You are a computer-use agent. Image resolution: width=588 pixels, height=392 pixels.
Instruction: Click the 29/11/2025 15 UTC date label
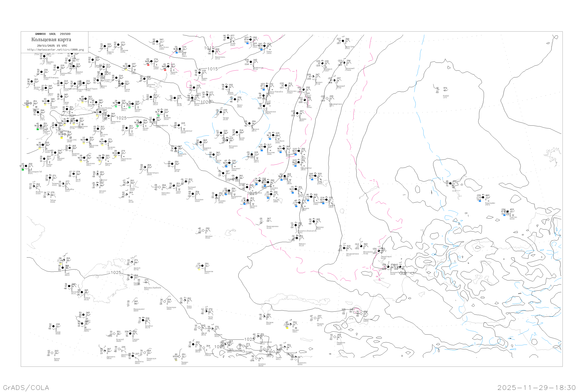tap(52, 45)
